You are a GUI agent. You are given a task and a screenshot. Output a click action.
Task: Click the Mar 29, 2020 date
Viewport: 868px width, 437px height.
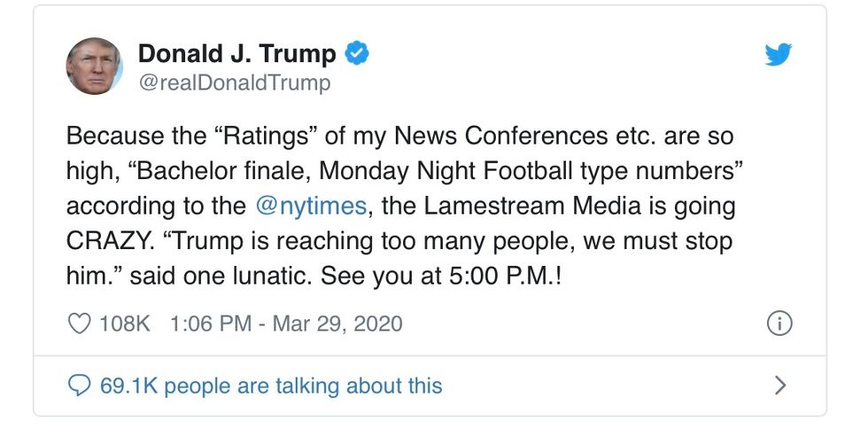pos(337,324)
